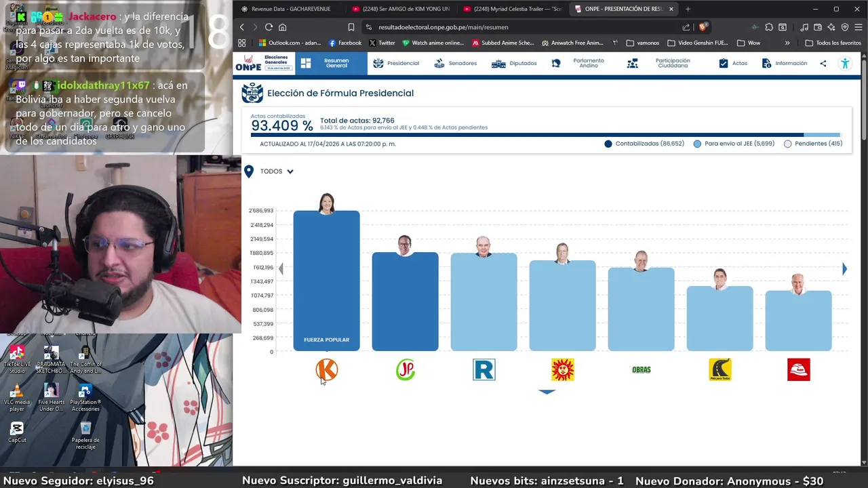Reload the ONPE results page

[269, 27]
